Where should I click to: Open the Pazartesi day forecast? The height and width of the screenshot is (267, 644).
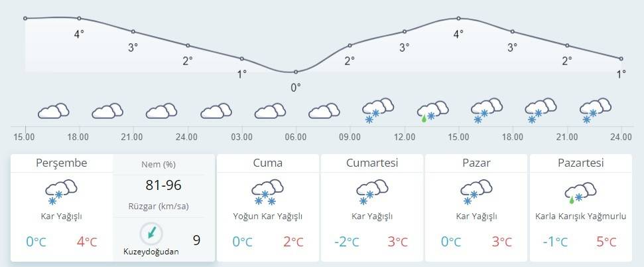coord(579,163)
